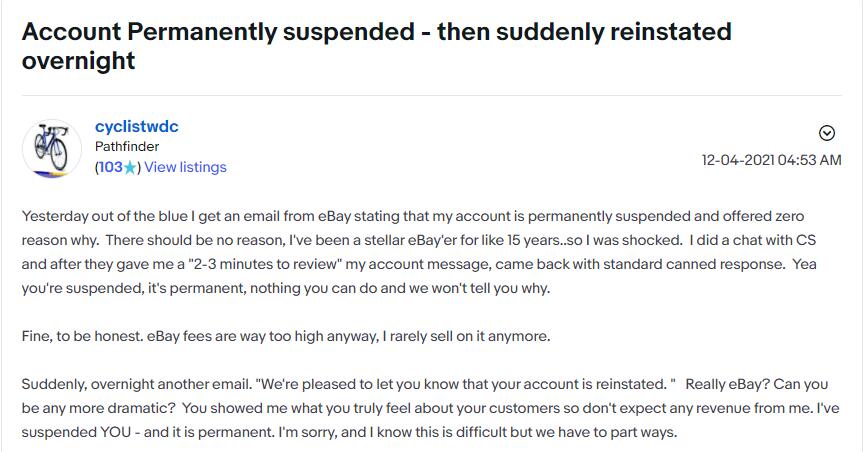Click the line beginning 'Suddenly, overnight another email'

click(425, 384)
